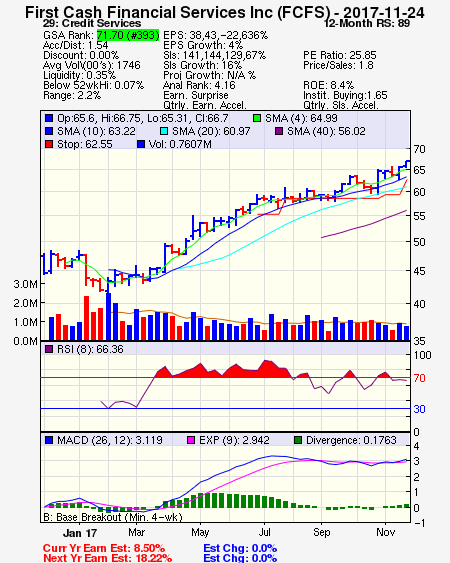Click the purple RSI (8) legend swatch
450x563 pixels.
tap(49, 349)
